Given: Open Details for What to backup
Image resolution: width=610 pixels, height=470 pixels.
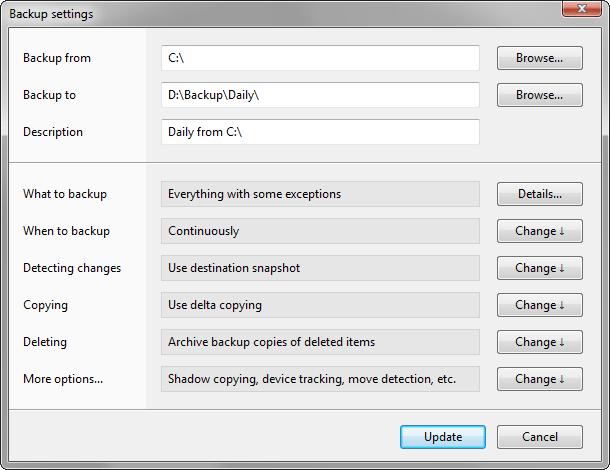Looking at the screenshot, I should pyautogui.click(x=539, y=194).
